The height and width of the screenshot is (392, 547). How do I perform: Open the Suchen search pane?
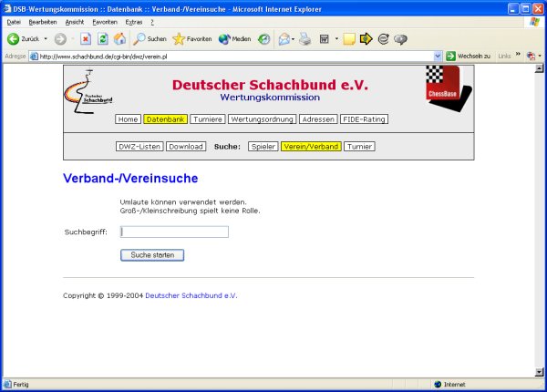(x=150, y=39)
